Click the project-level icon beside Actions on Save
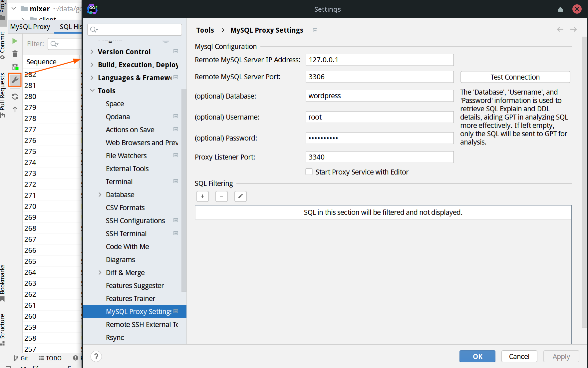This screenshot has width=588, height=368. pos(175,129)
